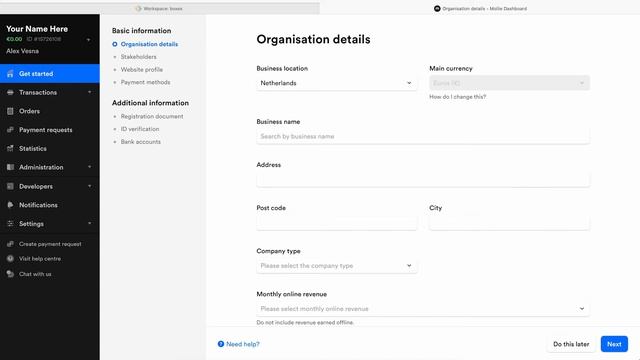Click the Statistics chart icon

pos(10,149)
